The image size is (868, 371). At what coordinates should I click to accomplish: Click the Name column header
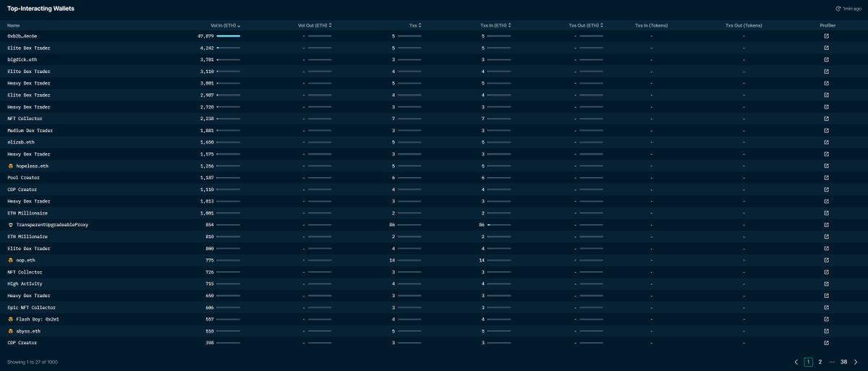point(14,25)
